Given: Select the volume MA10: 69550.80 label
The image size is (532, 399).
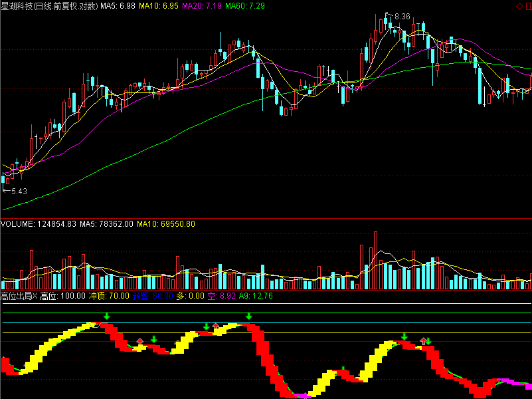Looking at the screenshot, I should (x=166, y=224).
